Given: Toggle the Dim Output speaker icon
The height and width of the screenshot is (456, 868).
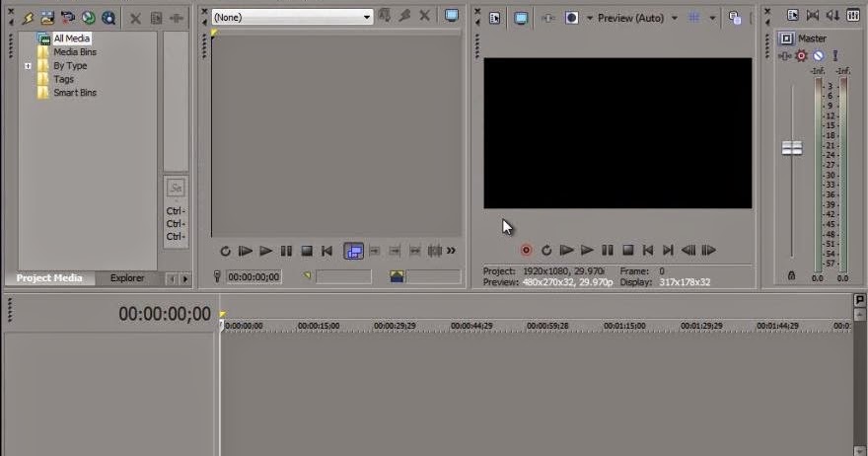Looking at the screenshot, I should 832,16.
